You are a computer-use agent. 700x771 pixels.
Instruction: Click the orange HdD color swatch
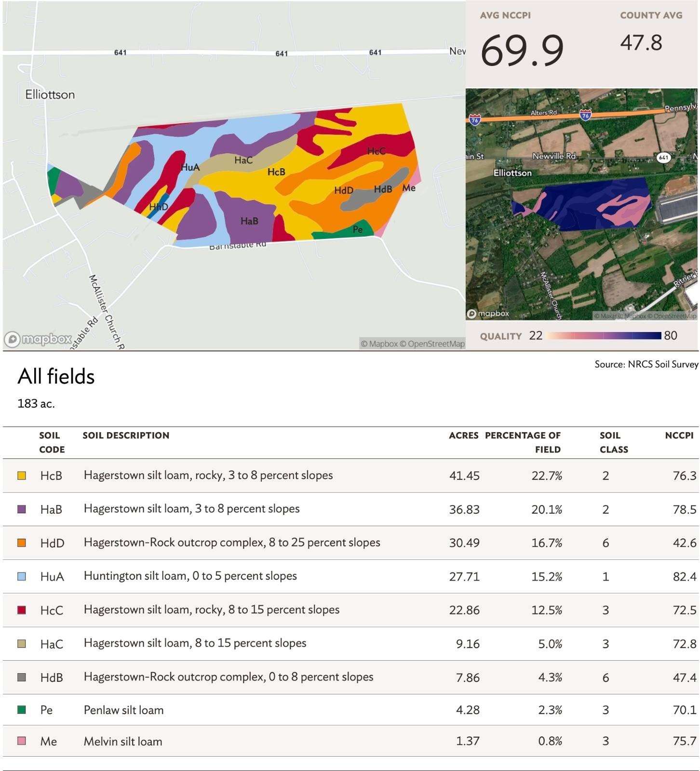pyautogui.click(x=22, y=543)
